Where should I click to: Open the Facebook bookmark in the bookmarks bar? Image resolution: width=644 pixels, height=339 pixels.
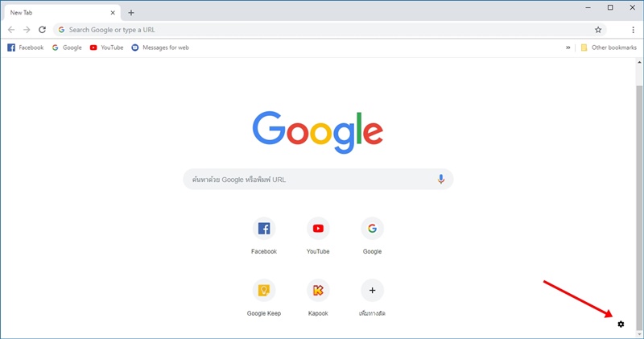[x=26, y=48]
